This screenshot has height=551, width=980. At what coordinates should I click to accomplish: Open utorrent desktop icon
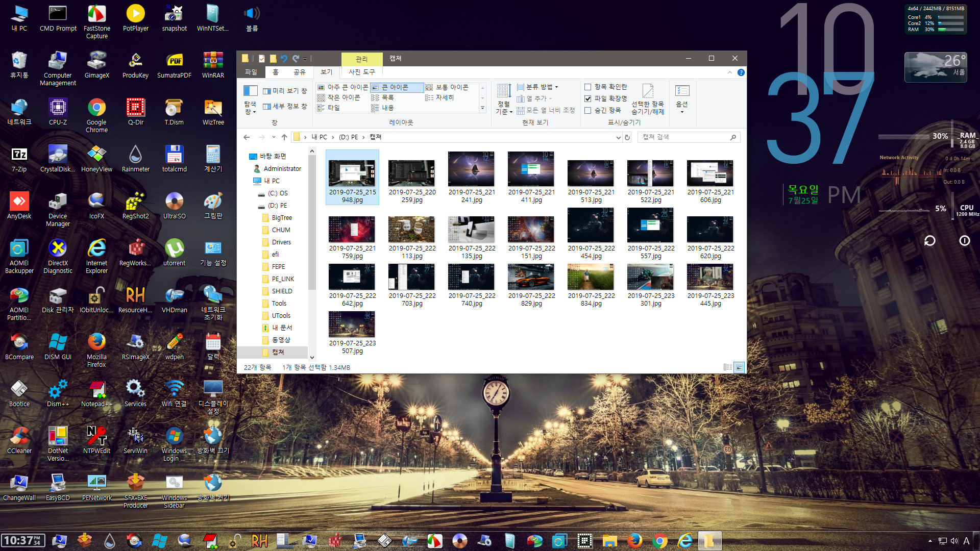pos(174,253)
